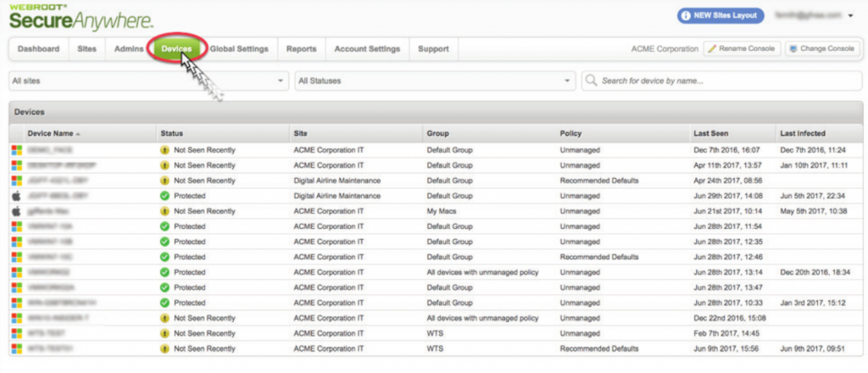This screenshot has height=373, width=868.
Task: Click Last Infected Jun 5th 2017, 22:34 cell
Action: (x=813, y=196)
